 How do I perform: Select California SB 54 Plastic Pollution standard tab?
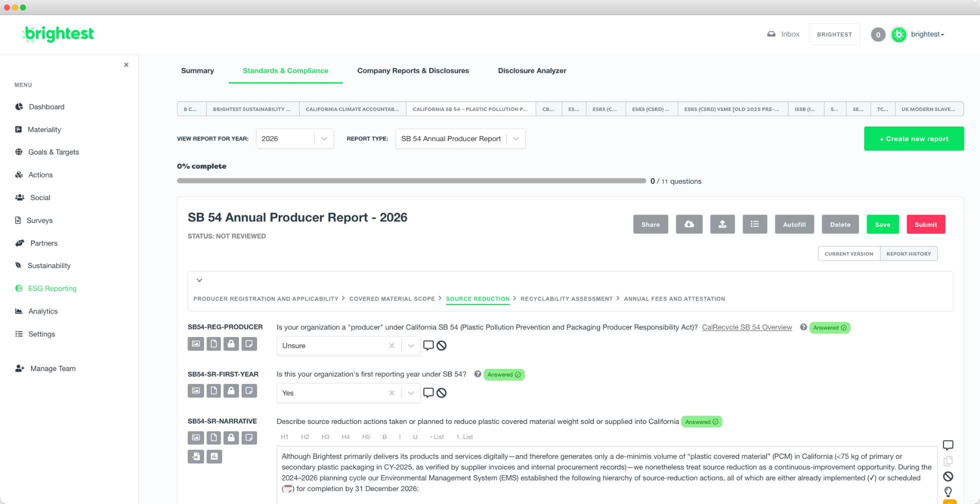click(470, 109)
